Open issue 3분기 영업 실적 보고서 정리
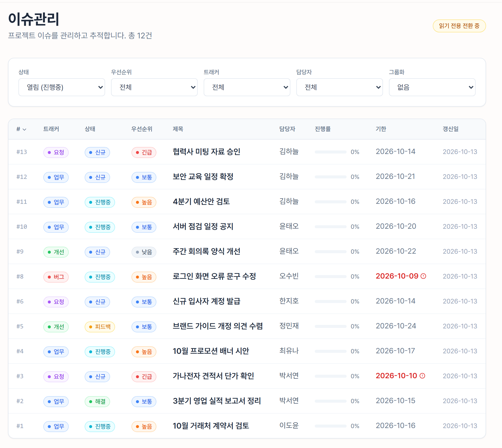 (217, 401)
